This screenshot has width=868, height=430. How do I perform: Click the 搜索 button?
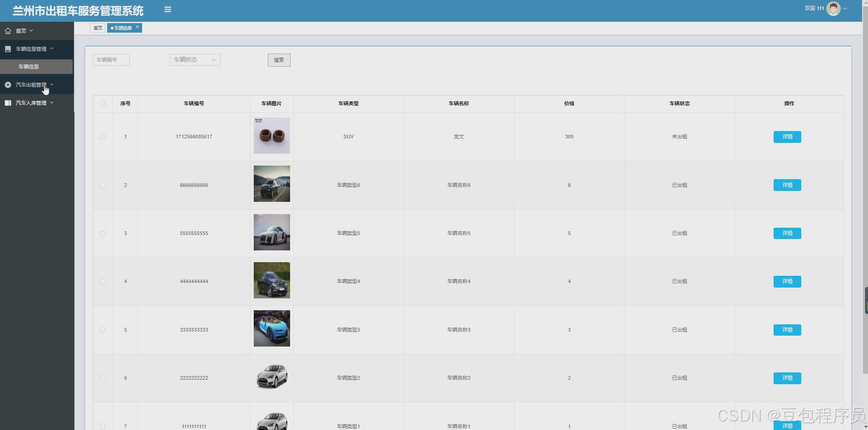[x=279, y=60]
